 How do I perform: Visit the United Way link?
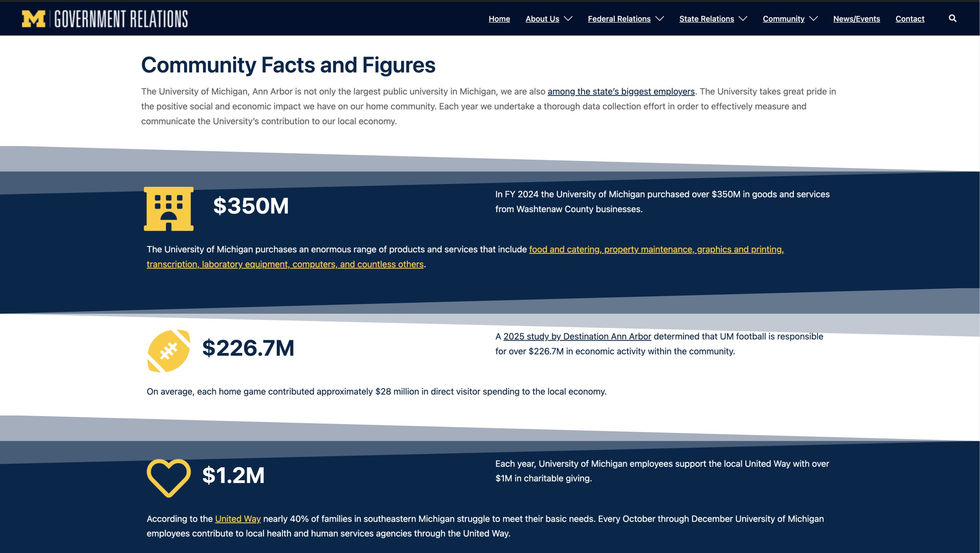pos(238,519)
